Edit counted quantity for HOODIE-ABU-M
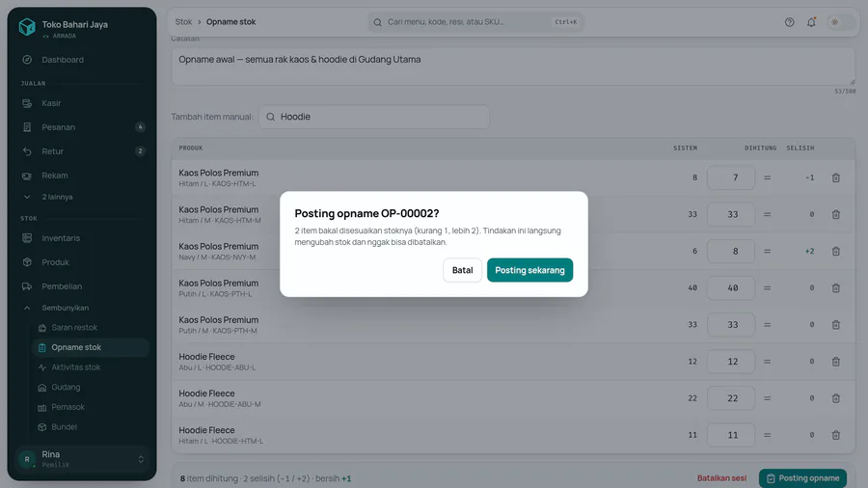 tap(731, 398)
